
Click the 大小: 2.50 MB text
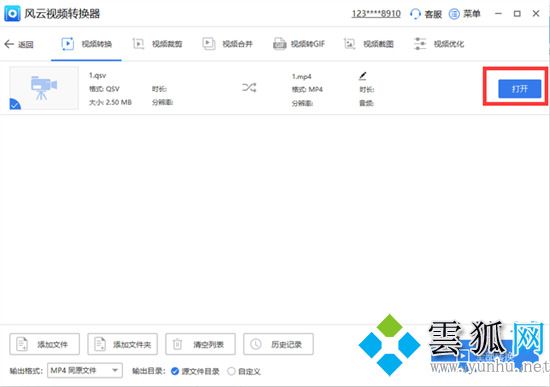[x=110, y=102]
